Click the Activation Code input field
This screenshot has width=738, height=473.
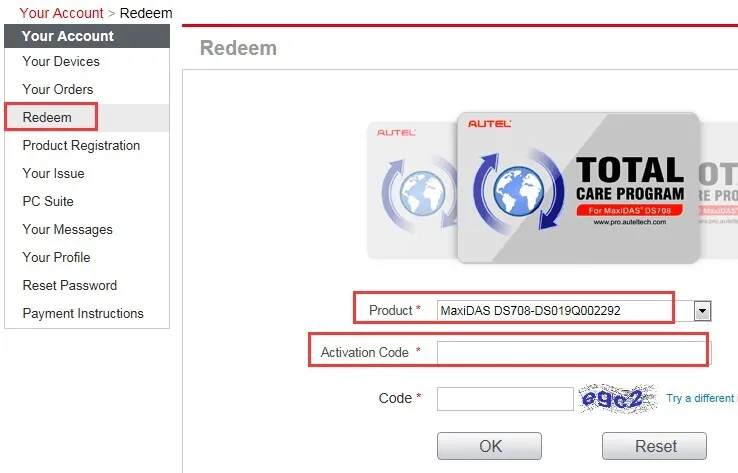574,353
